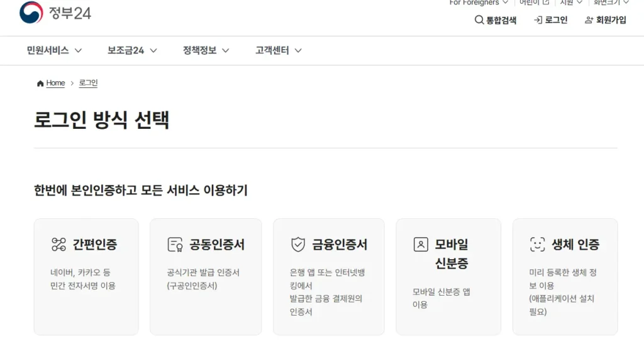Viewport: 644px width, 361px height.
Task: Click the 금융인증서 shield icon
Action: coord(297,245)
